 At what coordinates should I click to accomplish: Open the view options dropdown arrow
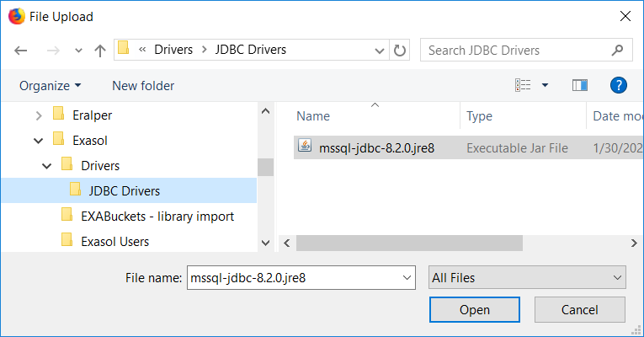pos(545,85)
